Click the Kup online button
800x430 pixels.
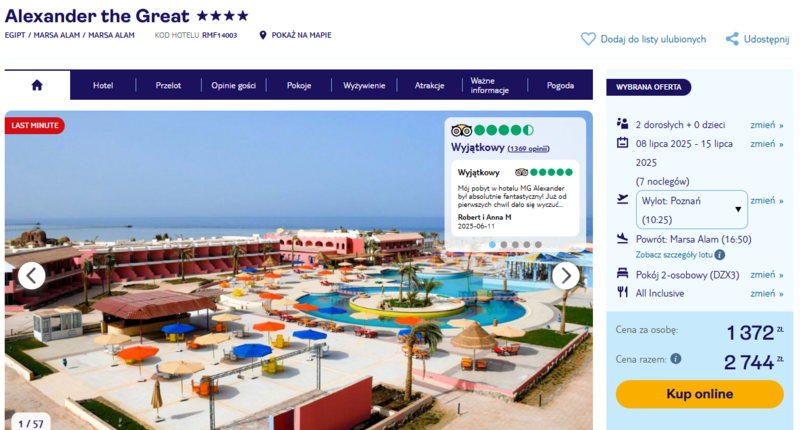[x=699, y=394]
